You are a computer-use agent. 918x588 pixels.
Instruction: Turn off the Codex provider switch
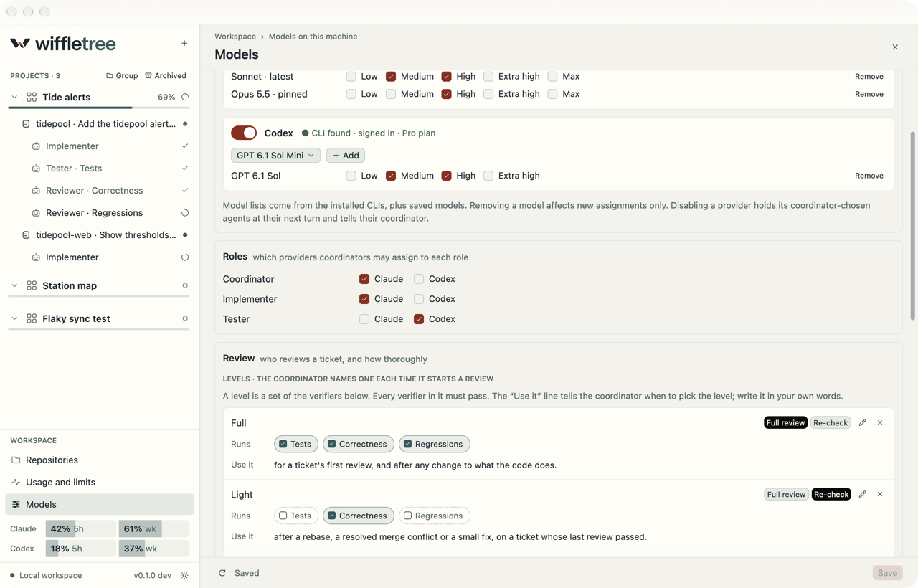pyautogui.click(x=244, y=133)
